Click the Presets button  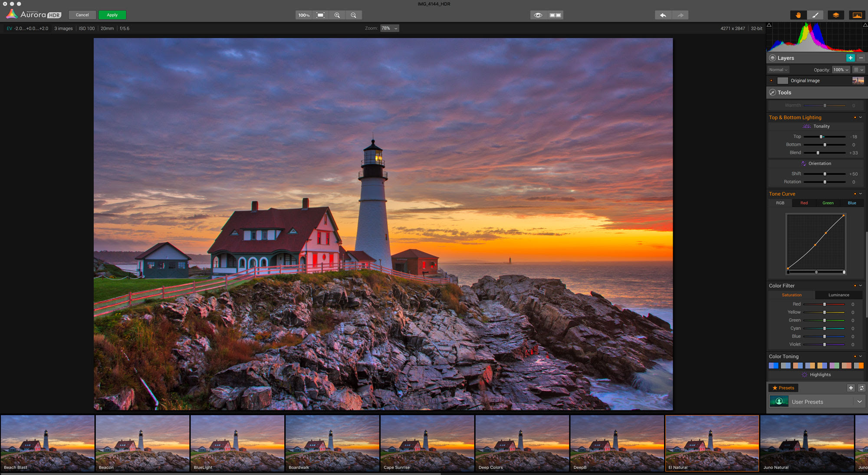click(x=783, y=388)
